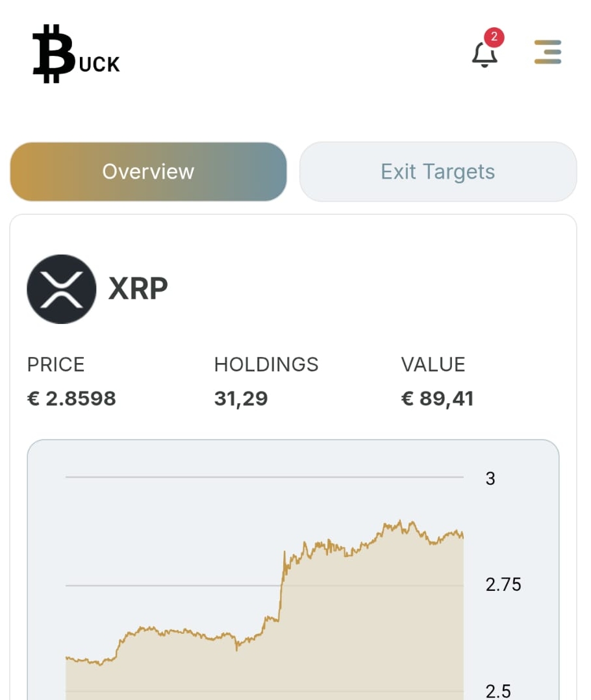This screenshot has width=591, height=700.
Task: Switch to the Exit Targets tab
Action: pos(438,171)
